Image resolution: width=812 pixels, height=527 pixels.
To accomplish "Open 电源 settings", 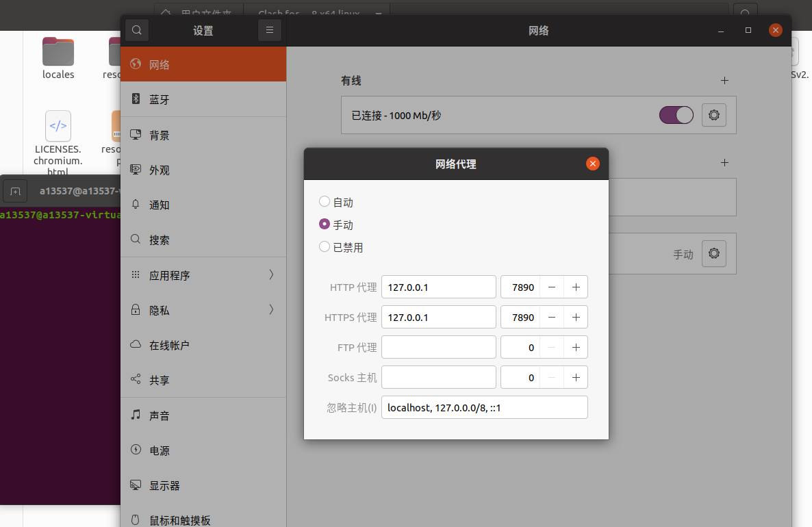I will [x=203, y=450].
